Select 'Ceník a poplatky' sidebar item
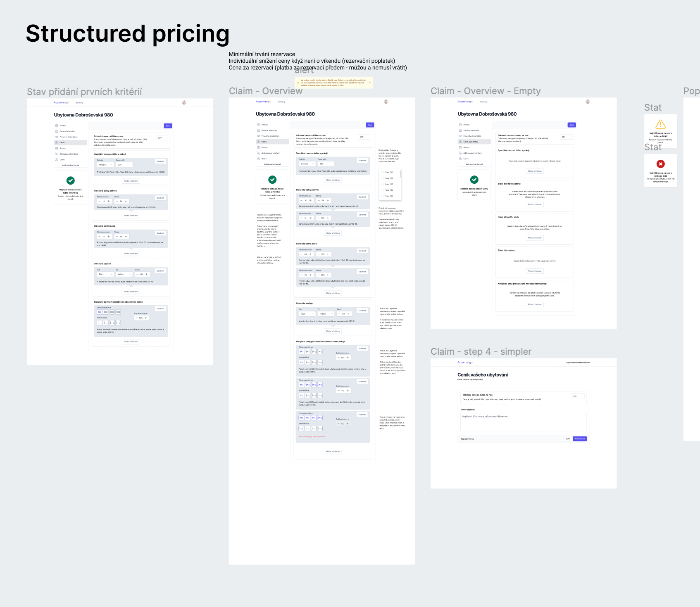This screenshot has height=607, width=700. 474,142
